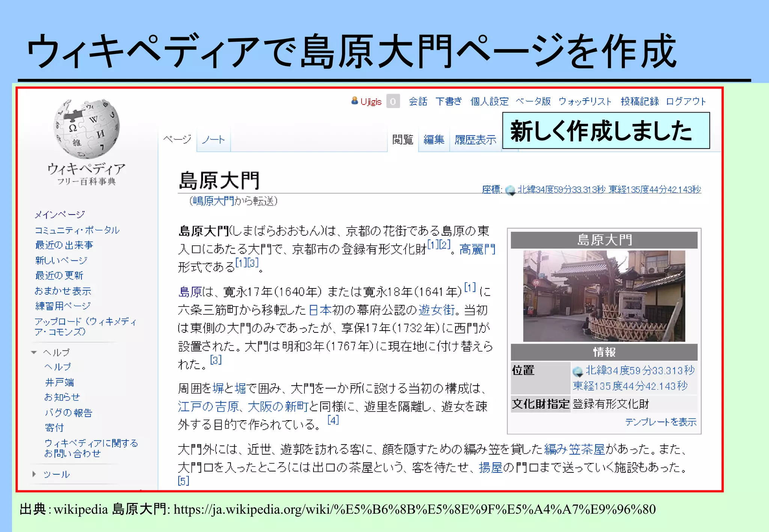Open 練習用ページ sidebar link
The height and width of the screenshot is (532, 769).
tap(63, 306)
